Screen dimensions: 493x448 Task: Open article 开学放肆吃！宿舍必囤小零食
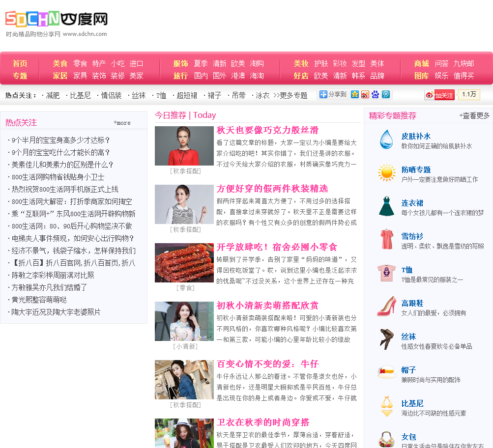(277, 247)
